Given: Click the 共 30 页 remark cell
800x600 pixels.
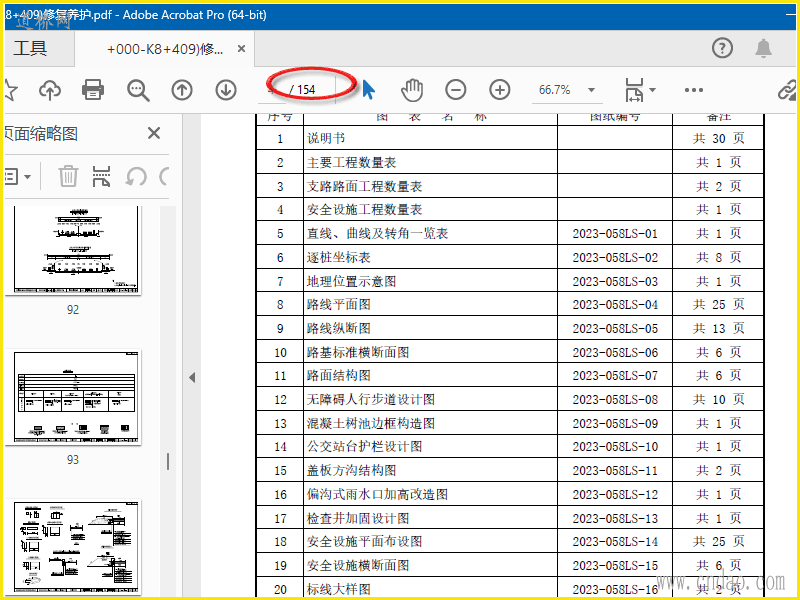Looking at the screenshot, I should [718, 138].
